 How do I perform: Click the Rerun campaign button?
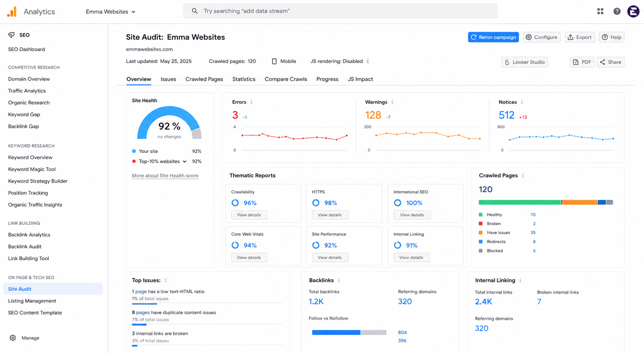[x=493, y=37]
